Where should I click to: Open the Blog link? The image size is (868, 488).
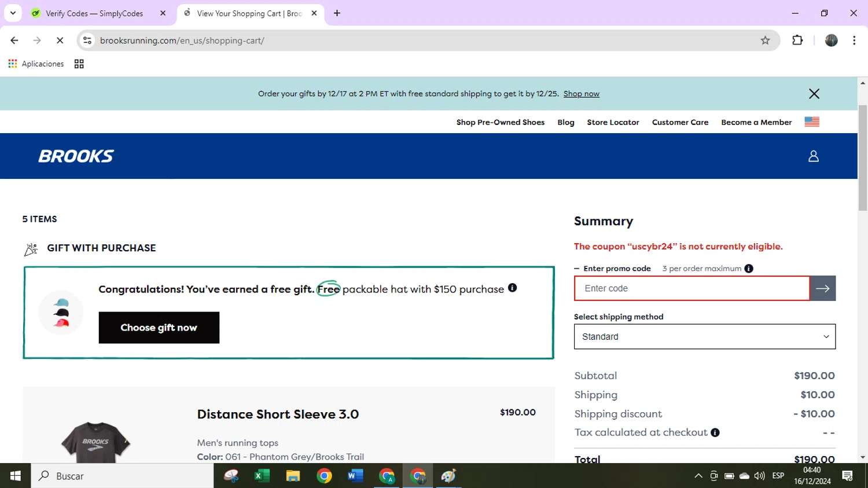566,122
